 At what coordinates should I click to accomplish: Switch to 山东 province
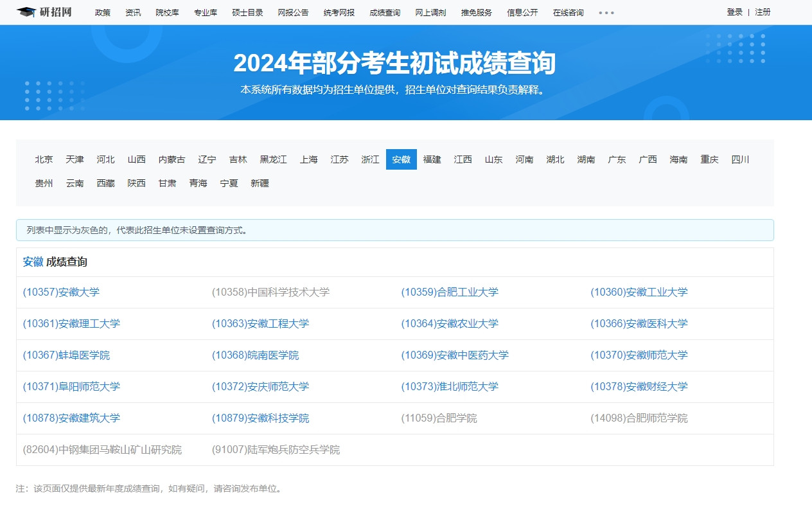(494, 159)
